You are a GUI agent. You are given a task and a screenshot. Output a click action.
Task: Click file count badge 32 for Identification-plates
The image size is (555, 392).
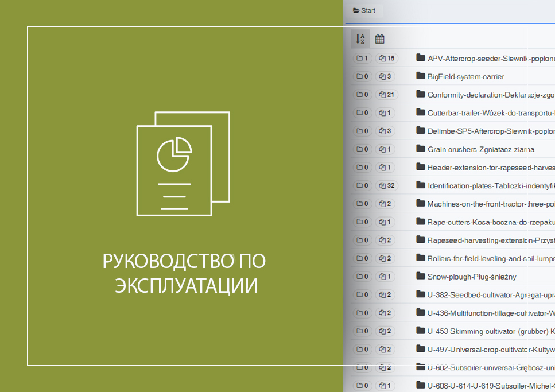pyautogui.click(x=386, y=185)
